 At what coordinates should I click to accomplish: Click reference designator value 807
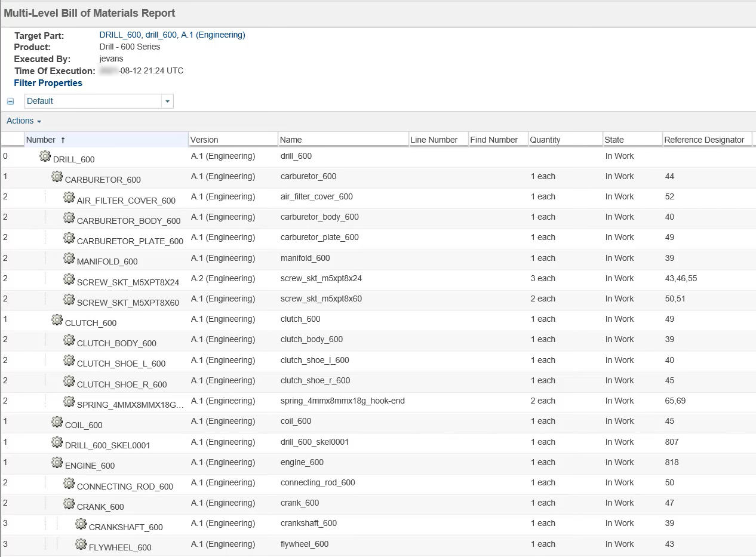pos(672,442)
